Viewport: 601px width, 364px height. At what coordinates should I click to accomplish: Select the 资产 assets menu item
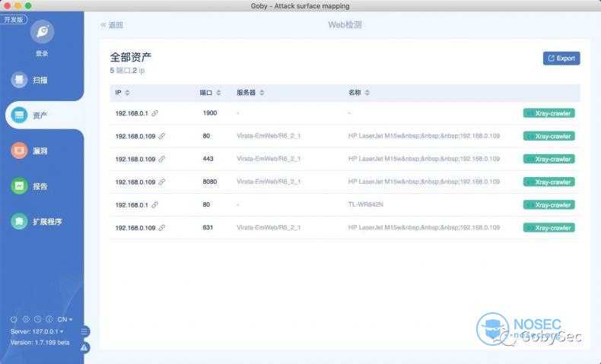point(30,116)
